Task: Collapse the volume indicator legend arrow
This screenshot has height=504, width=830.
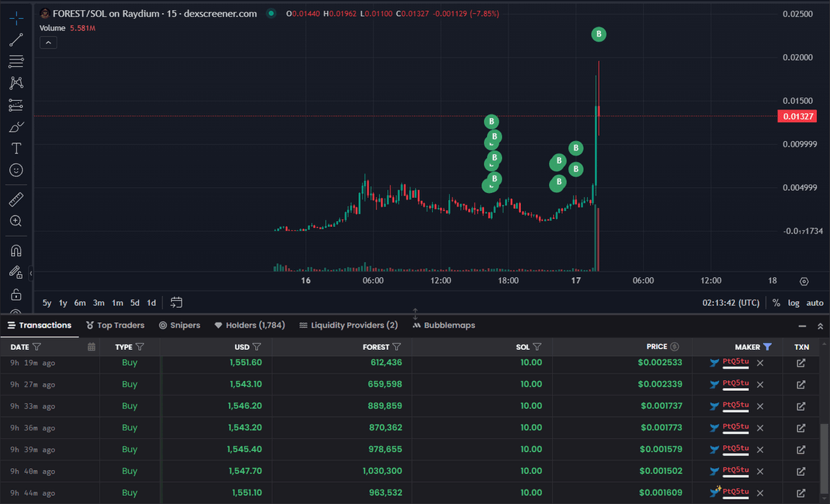Action: click(x=48, y=42)
